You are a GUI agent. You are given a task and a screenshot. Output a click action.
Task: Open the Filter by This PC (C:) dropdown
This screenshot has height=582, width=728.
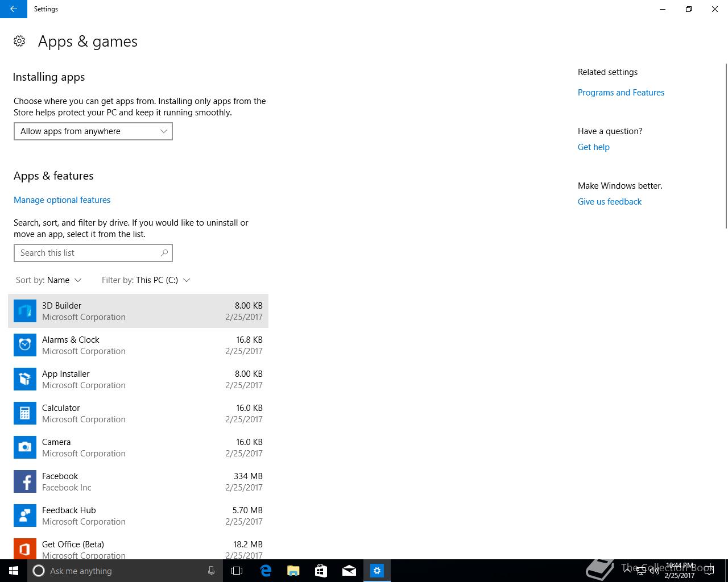coord(146,280)
